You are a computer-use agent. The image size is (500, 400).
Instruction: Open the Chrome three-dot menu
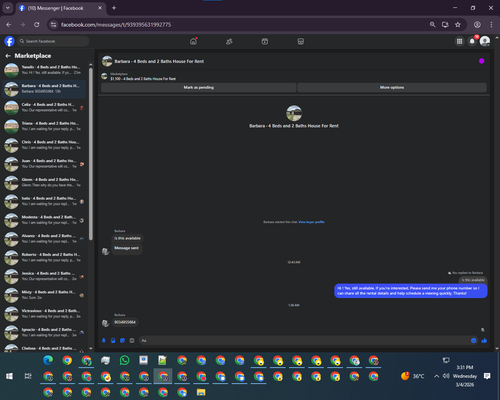(x=491, y=25)
